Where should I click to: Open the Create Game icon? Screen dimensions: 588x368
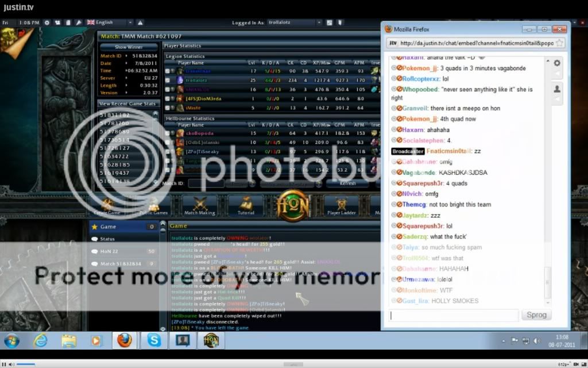(x=107, y=205)
